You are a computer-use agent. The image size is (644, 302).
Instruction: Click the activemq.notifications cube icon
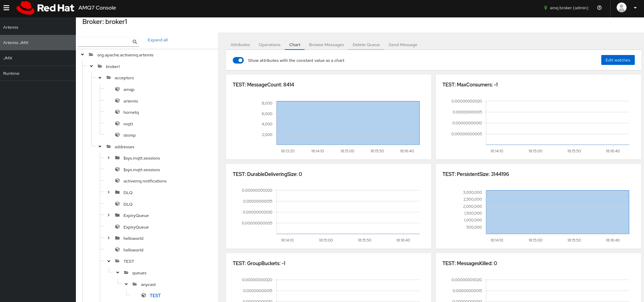pos(117,181)
